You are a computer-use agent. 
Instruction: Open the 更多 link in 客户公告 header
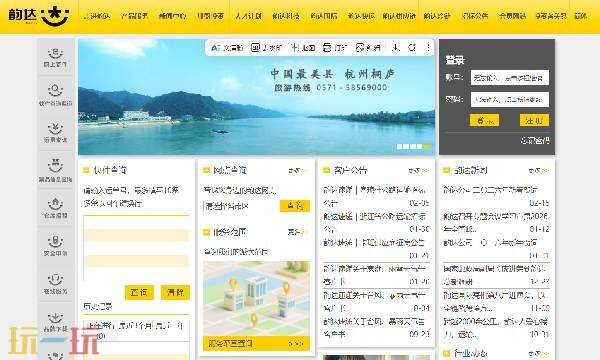(x=418, y=170)
